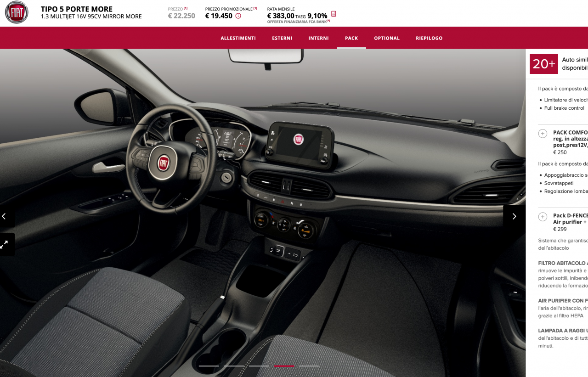The width and height of the screenshot is (588, 377).
Task: Expand the PACK COMFORT plus icon
Action: click(543, 134)
